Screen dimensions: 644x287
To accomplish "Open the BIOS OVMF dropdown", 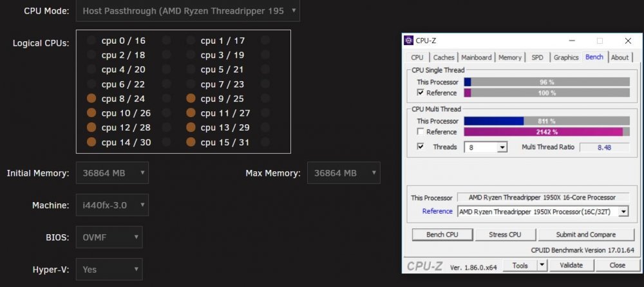I will pyautogui.click(x=109, y=237).
